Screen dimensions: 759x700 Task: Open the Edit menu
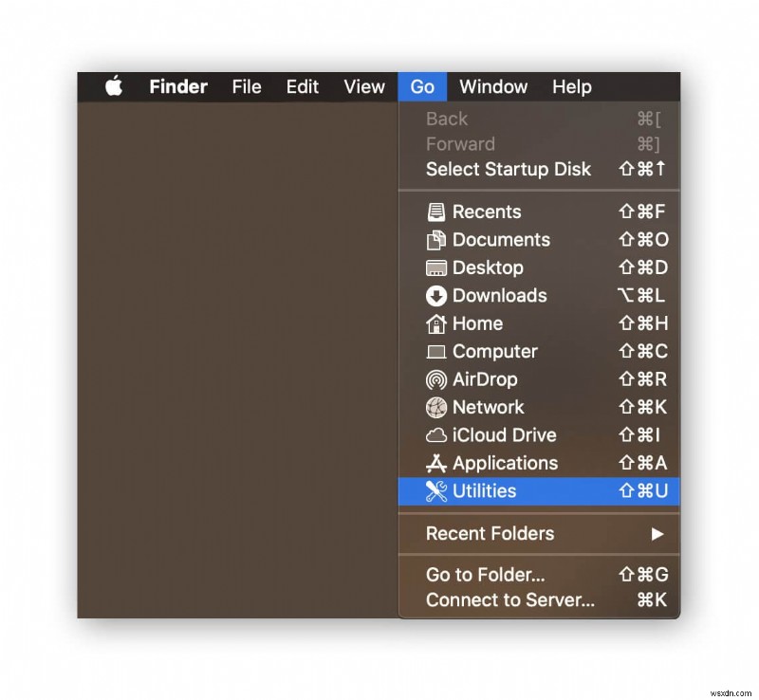[x=302, y=86]
